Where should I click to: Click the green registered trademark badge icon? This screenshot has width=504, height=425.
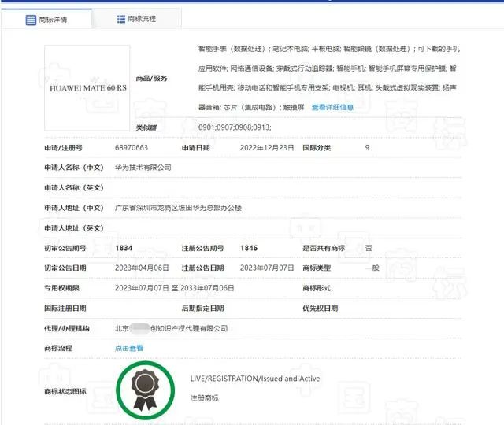(x=145, y=390)
